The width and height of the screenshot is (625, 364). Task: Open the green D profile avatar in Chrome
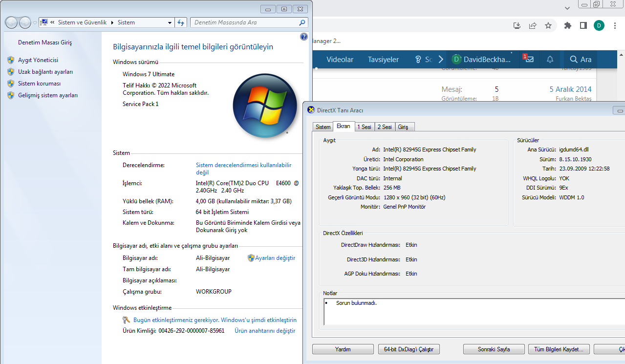pyautogui.click(x=599, y=25)
